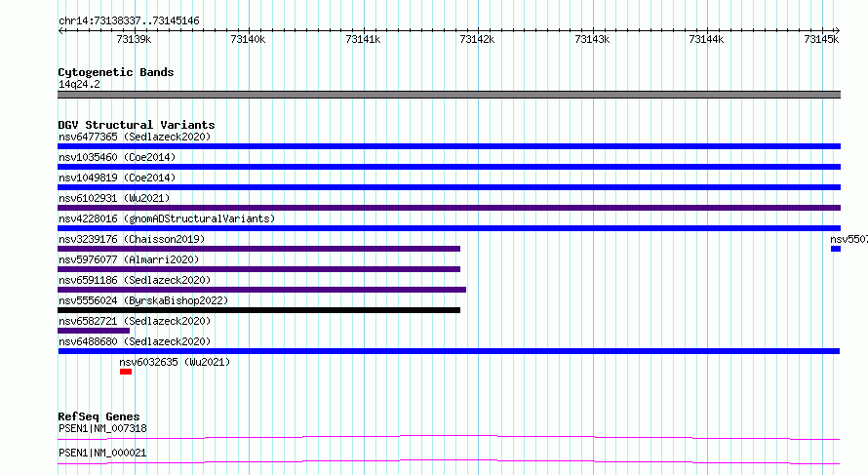The image size is (868, 475).
Task: Select the blue bar under nsv1035460
Action: pos(449,167)
